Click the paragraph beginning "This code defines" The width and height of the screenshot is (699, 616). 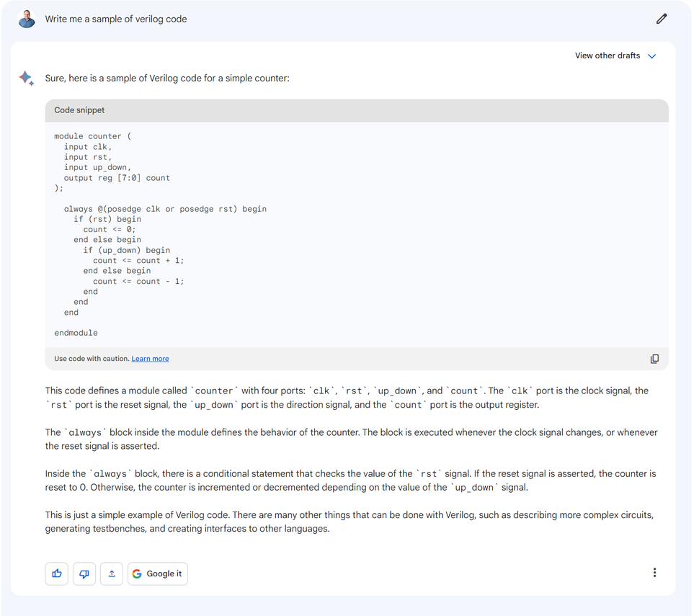point(346,398)
